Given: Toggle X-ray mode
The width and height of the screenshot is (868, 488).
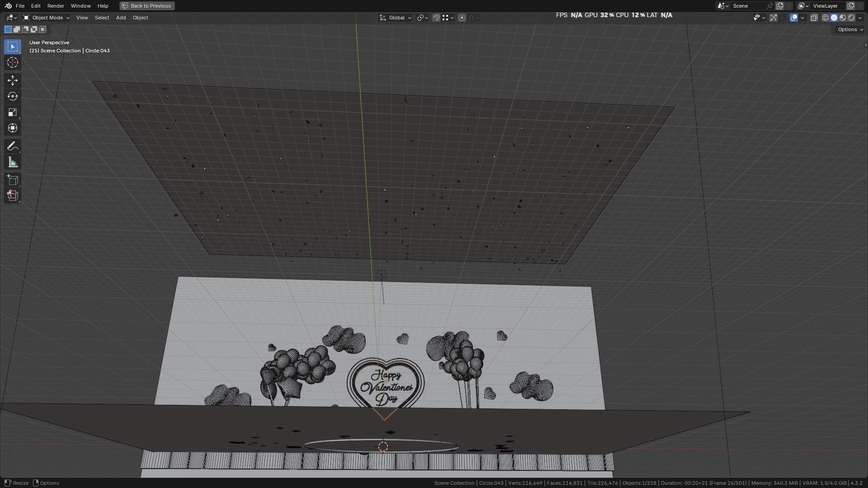Looking at the screenshot, I should tap(814, 18).
